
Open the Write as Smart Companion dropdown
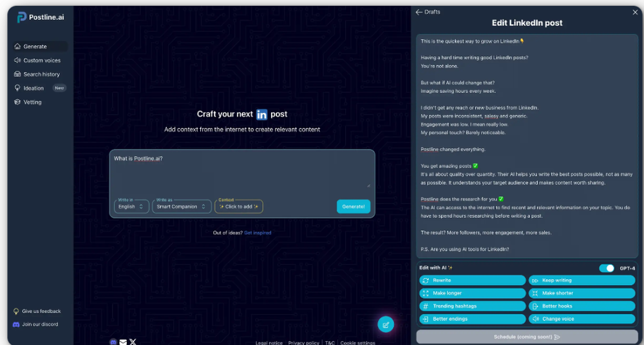[x=182, y=206]
